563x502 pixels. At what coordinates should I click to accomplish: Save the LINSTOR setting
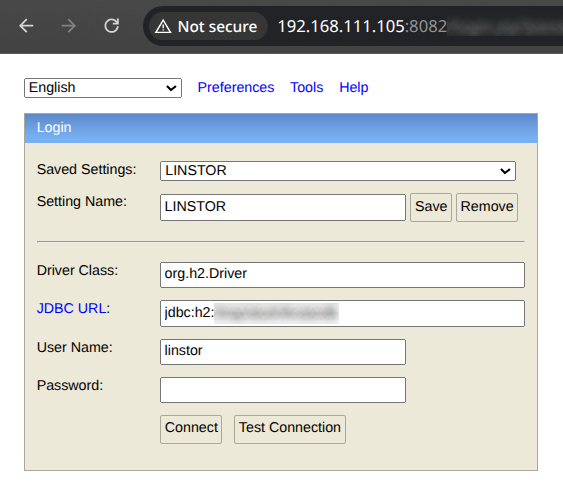click(x=431, y=207)
